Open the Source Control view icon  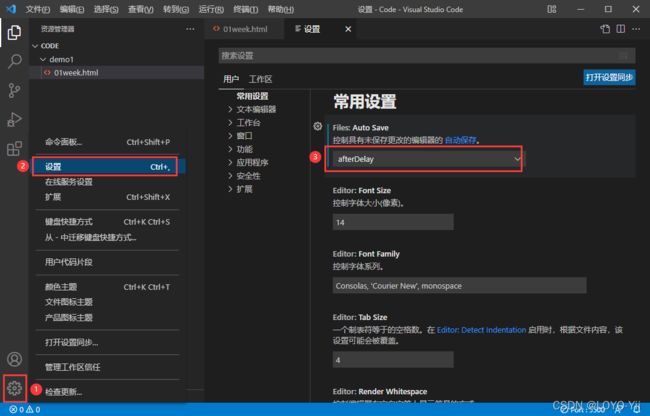pos(14,90)
